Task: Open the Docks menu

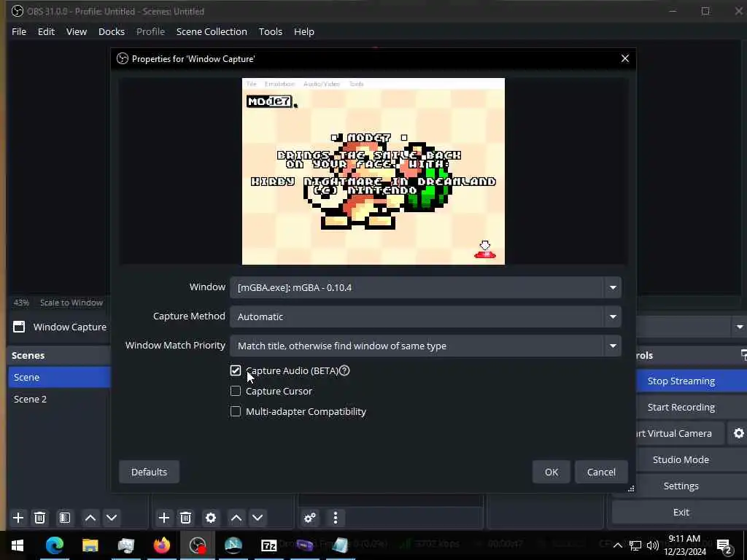Action: click(112, 31)
